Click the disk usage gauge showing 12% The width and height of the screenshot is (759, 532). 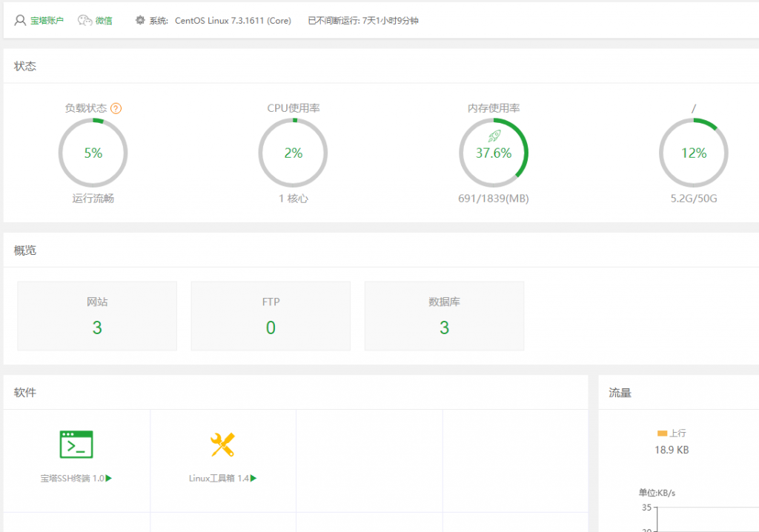[693, 153]
